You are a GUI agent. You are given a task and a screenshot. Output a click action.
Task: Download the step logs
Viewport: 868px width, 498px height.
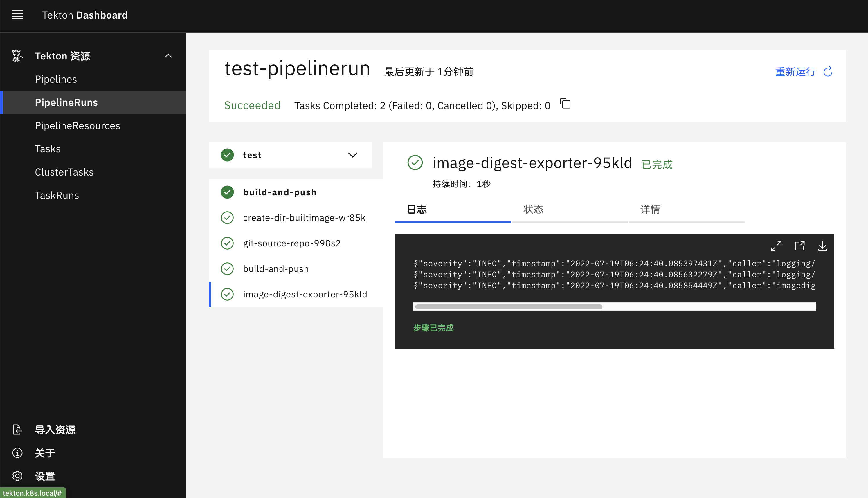coord(822,246)
